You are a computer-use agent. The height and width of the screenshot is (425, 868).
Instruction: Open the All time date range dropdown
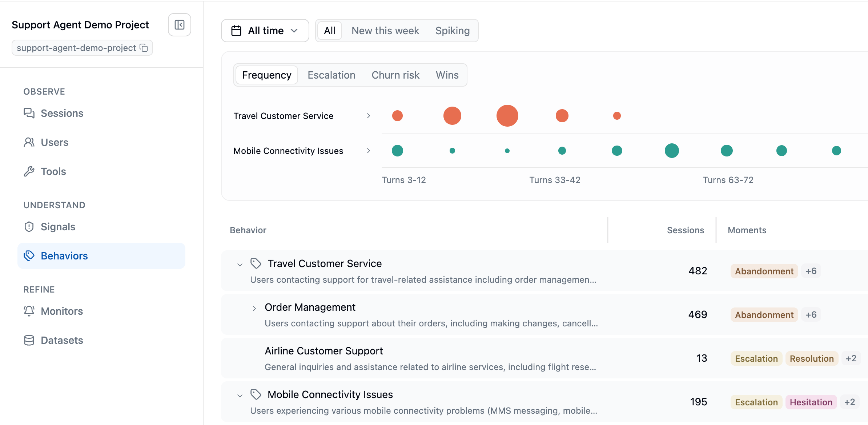point(265,31)
